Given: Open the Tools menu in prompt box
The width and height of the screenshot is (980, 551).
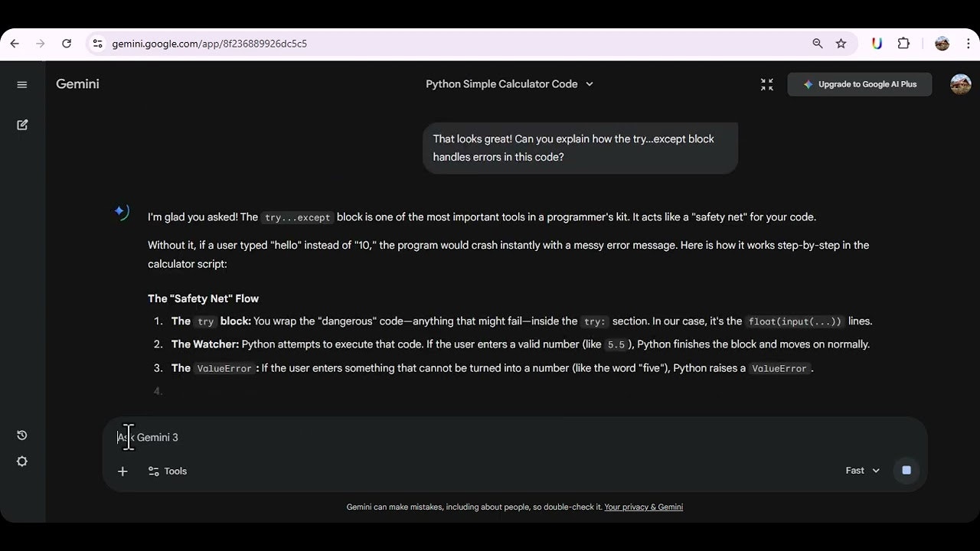Looking at the screenshot, I should [x=167, y=471].
